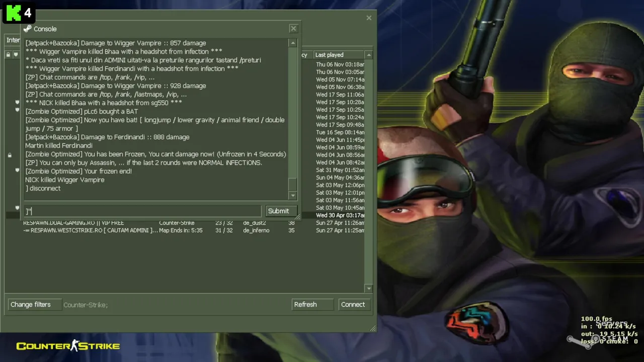This screenshot has width=644, height=362.
Task: Close the server browser window behind Console
Action: [x=369, y=18]
